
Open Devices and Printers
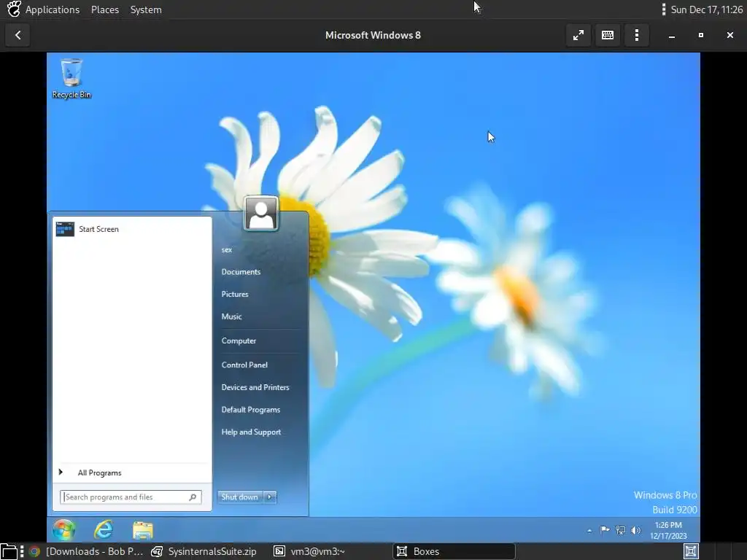pyautogui.click(x=255, y=387)
